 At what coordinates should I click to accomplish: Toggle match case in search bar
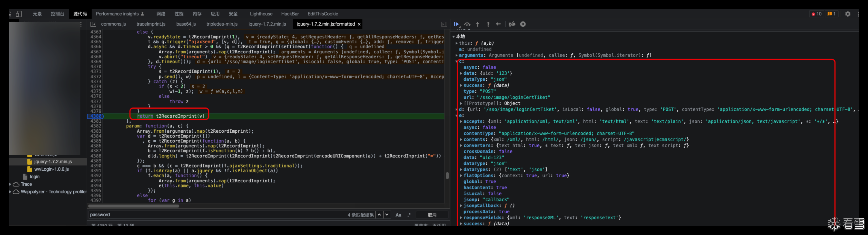(398, 215)
